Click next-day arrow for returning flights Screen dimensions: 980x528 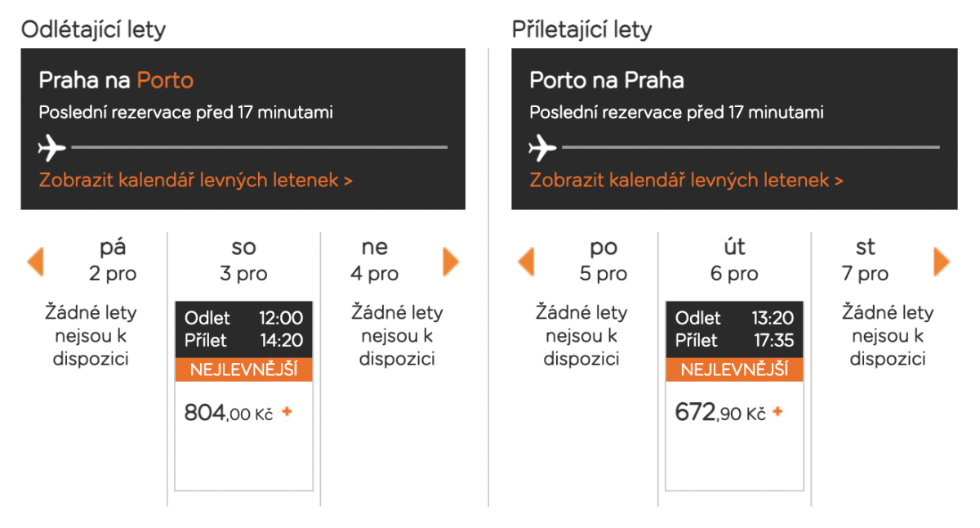(942, 262)
